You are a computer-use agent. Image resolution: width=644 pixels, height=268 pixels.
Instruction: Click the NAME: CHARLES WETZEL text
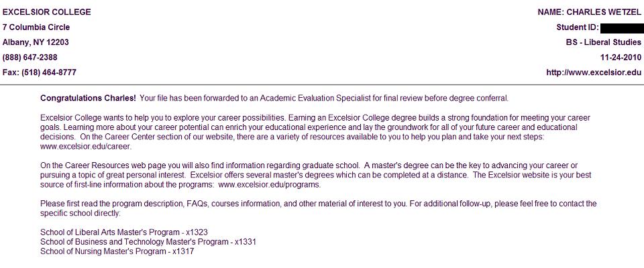pos(590,13)
